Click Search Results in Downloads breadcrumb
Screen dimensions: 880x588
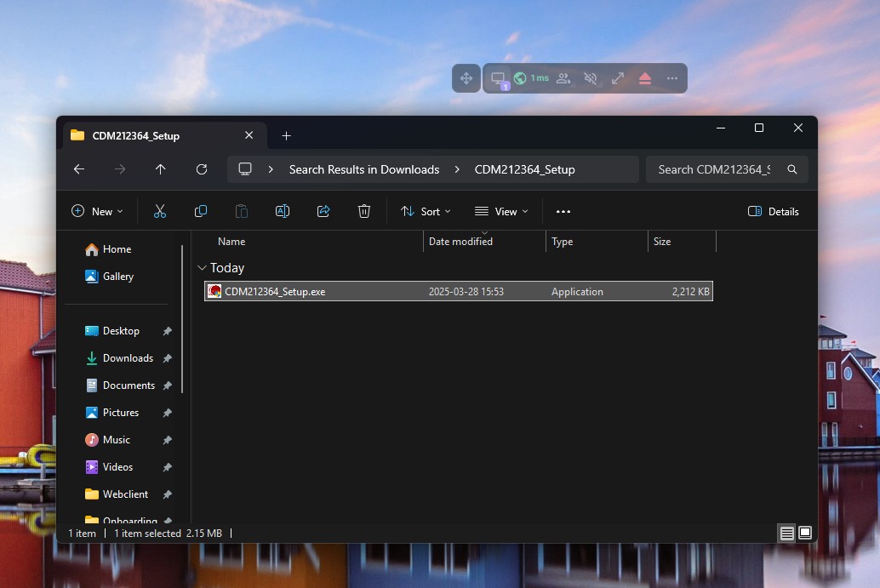363,169
